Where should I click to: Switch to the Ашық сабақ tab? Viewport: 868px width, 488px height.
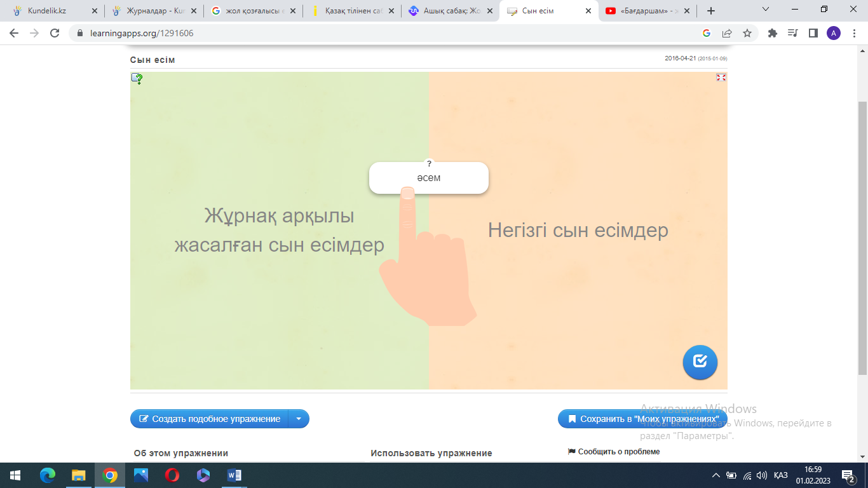point(452,11)
